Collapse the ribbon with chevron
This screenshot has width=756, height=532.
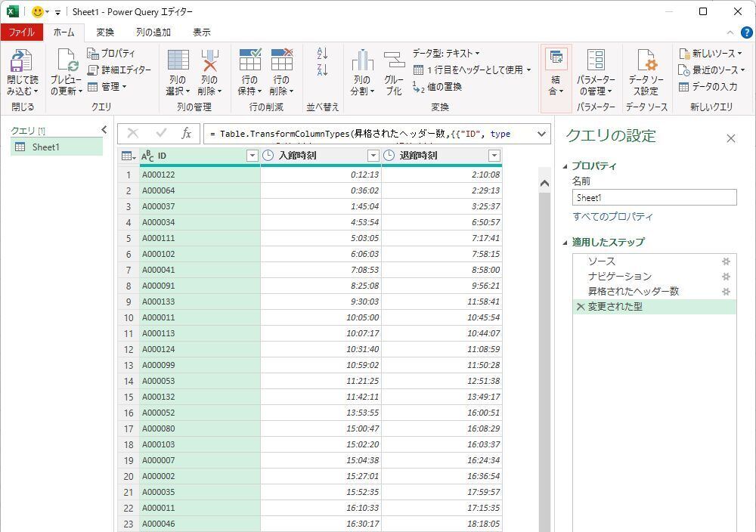[x=730, y=32]
